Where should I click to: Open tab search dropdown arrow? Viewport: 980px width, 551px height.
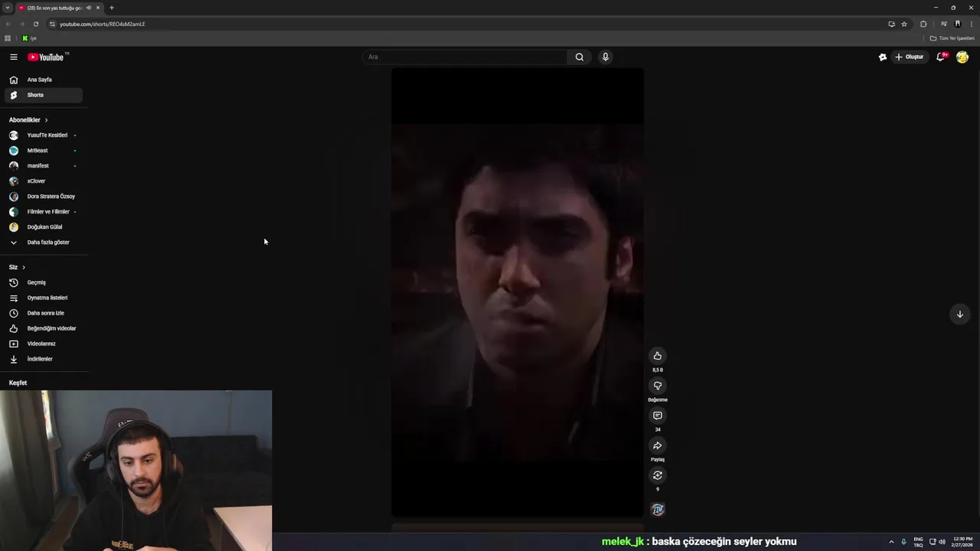(7, 8)
